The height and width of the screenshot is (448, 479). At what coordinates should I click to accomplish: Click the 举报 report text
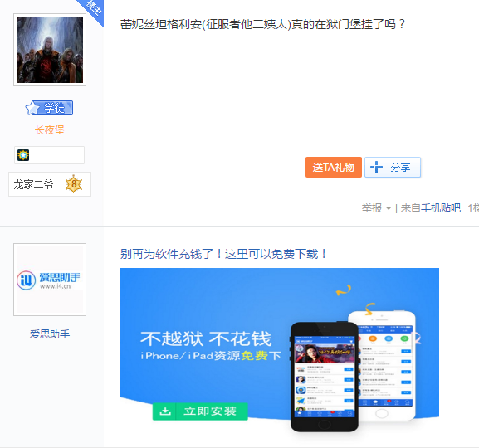(x=372, y=208)
